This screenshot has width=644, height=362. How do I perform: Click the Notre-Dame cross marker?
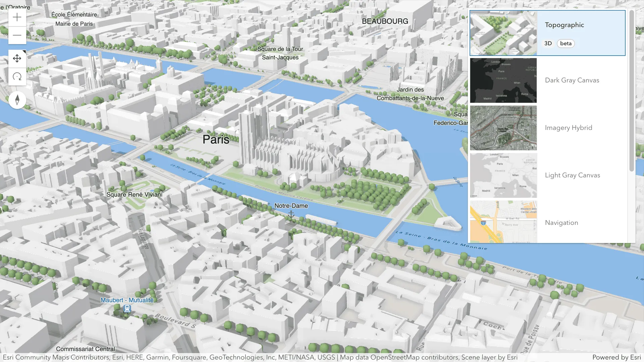tap(291, 213)
